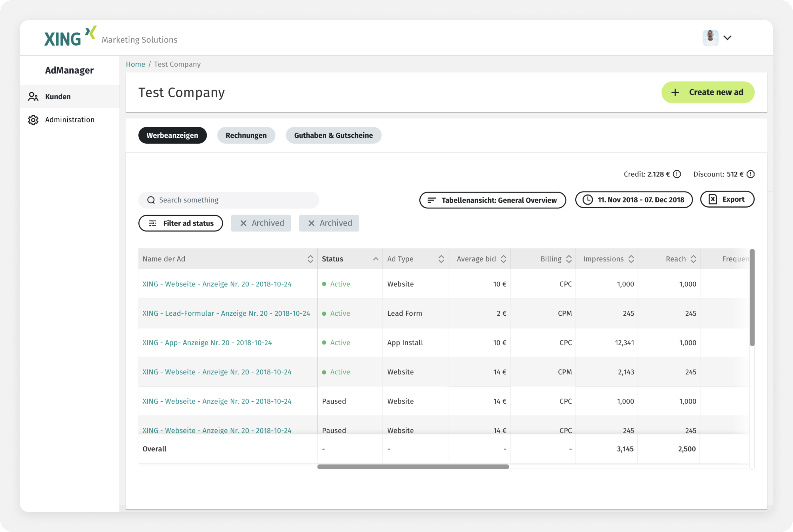
Task: Click the XING logo
Action: click(70, 36)
